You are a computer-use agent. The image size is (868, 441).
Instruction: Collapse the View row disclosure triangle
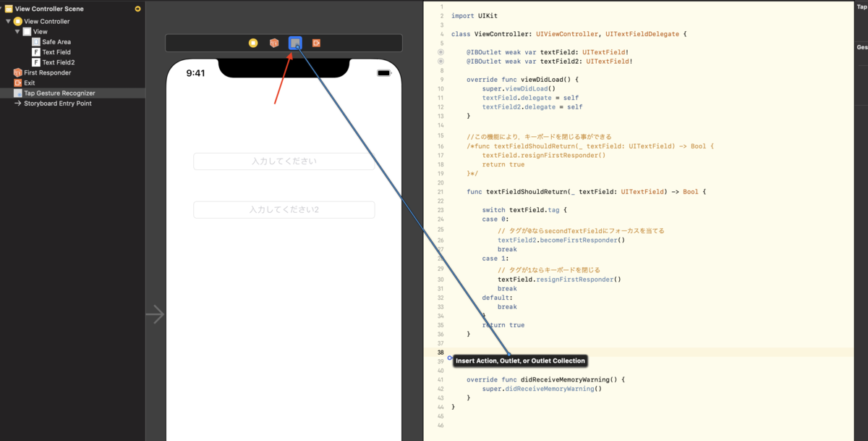click(x=17, y=32)
